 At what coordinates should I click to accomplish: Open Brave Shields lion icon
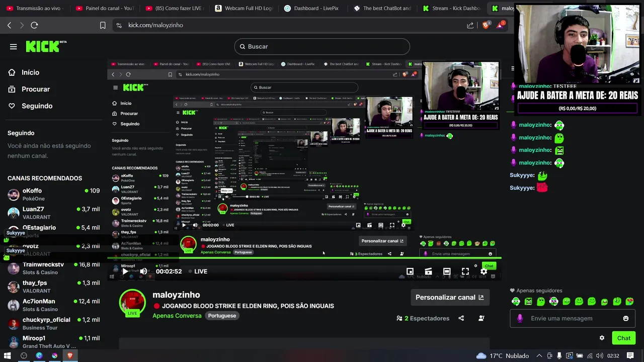click(x=486, y=25)
